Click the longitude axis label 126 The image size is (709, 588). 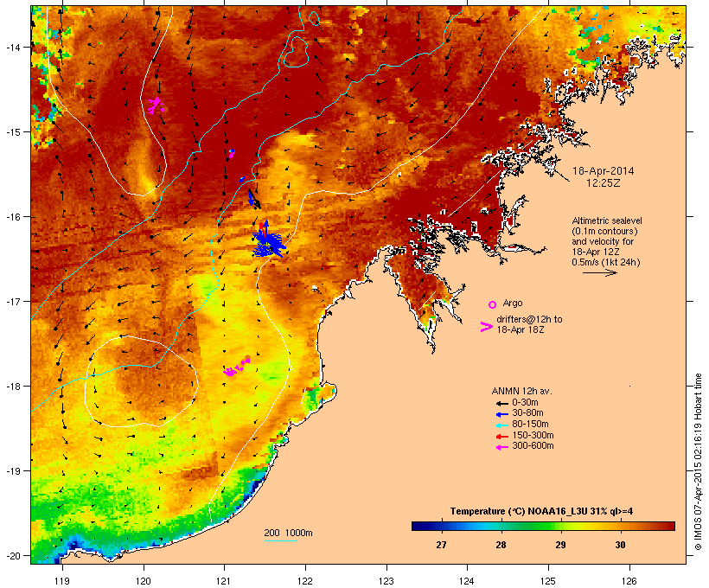(629, 581)
